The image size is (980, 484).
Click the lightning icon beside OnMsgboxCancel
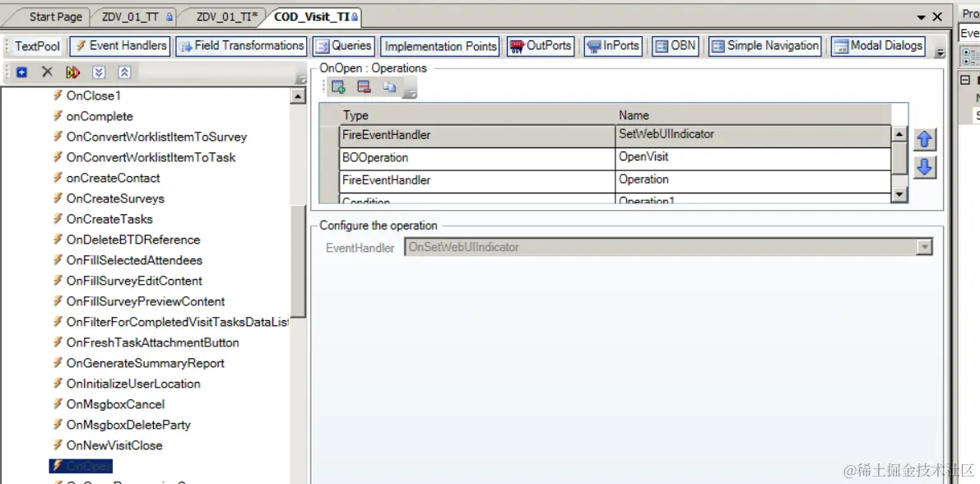click(57, 405)
